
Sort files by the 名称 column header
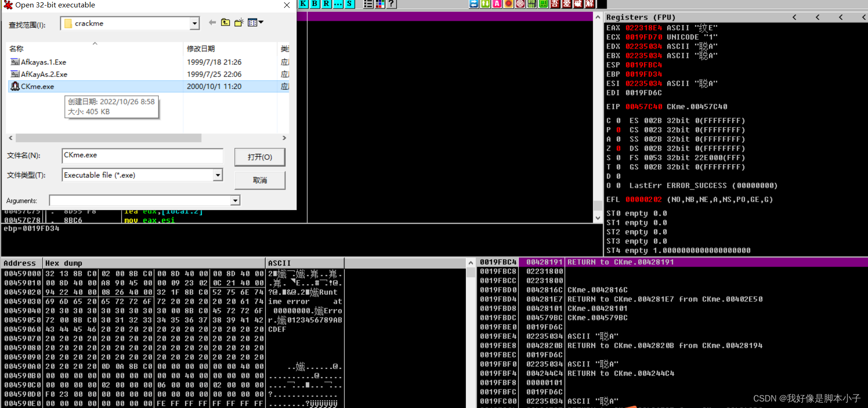click(x=95, y=48)
